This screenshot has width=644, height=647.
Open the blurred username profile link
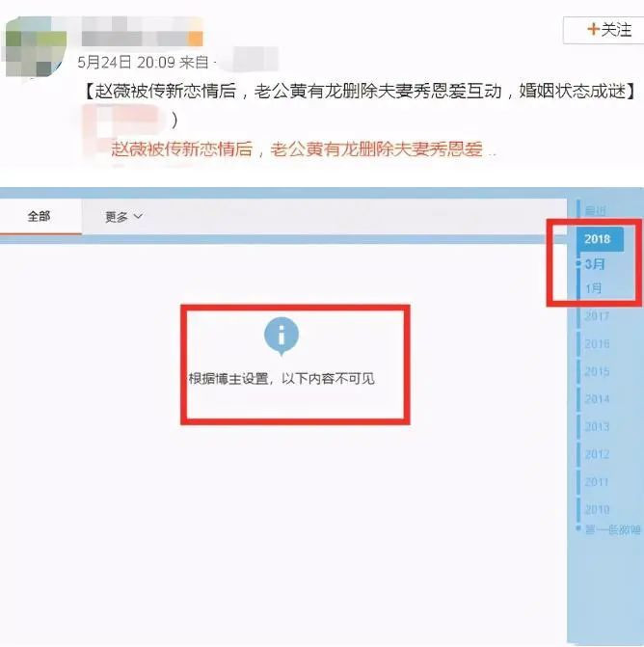(x=142, y=32)
